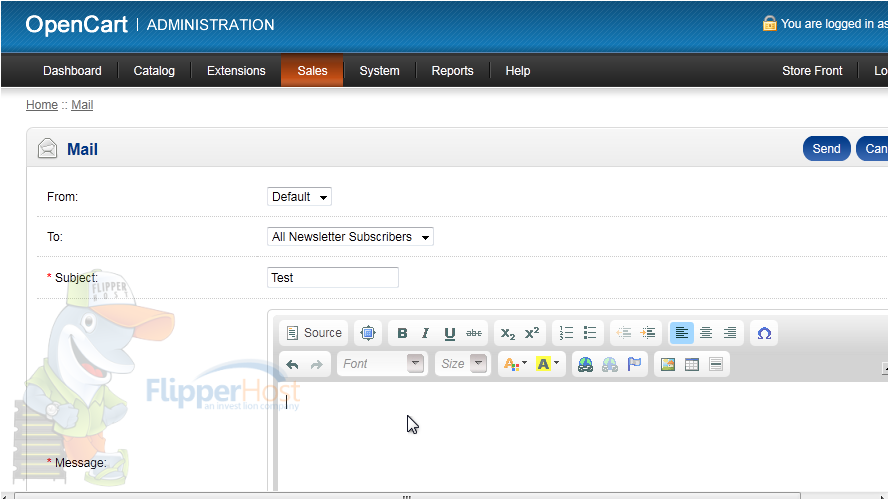Click the Subject input field
The image size is (889, 500).
333,277
